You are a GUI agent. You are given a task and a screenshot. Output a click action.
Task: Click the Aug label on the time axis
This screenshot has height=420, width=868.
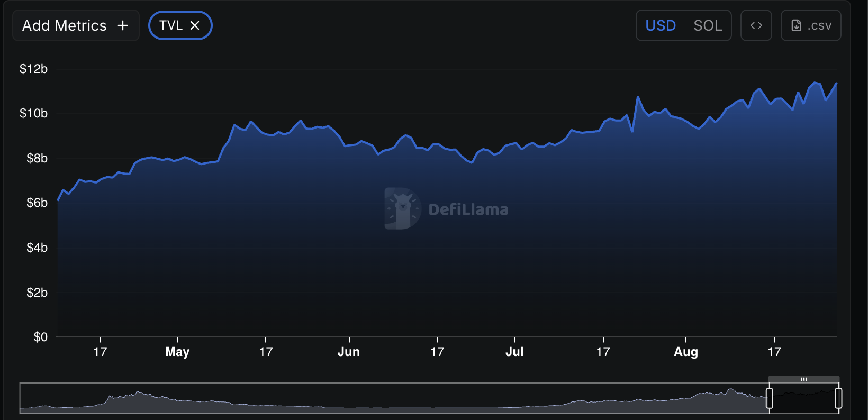[685, 352]
